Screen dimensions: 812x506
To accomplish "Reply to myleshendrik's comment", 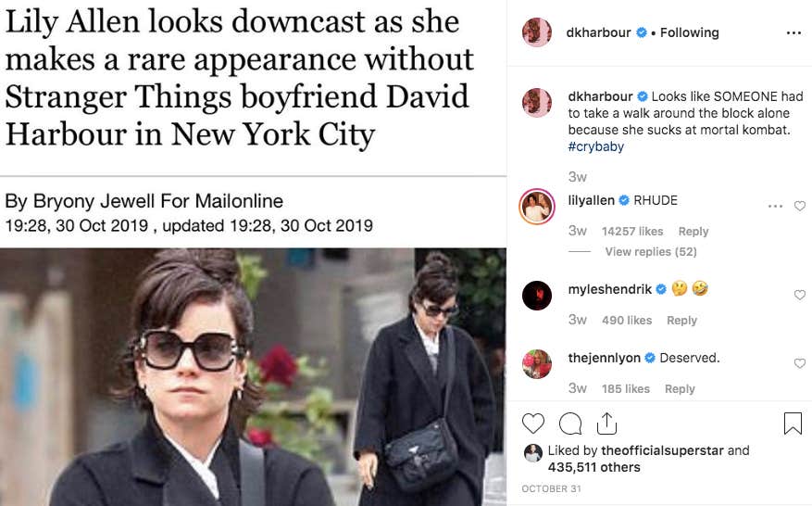I will [681, 321].
